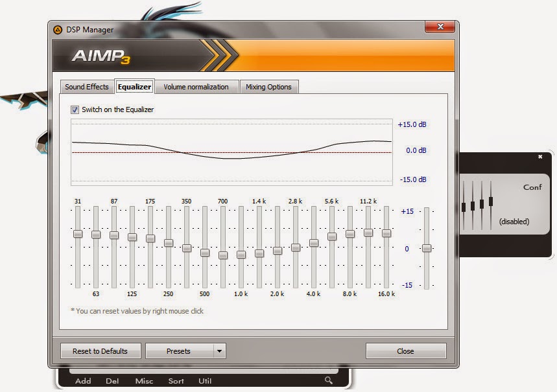Select Del in the playlist toolbar
The width and height of the screenshot is (557, 392).
[x=112, y=381]
